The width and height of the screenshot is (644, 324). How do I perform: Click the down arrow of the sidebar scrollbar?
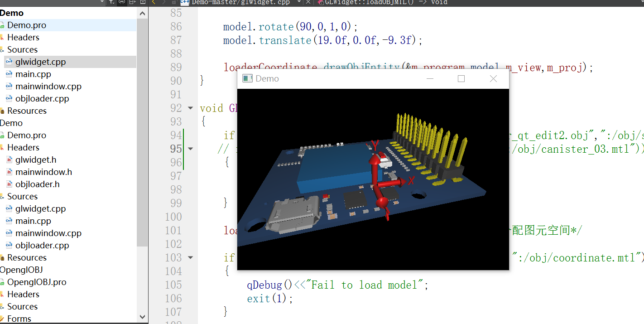142,317
